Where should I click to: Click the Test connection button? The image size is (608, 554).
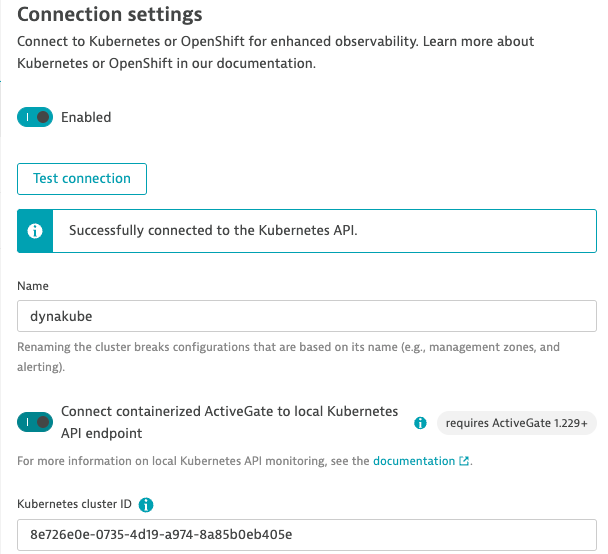[x=82, y=179]
